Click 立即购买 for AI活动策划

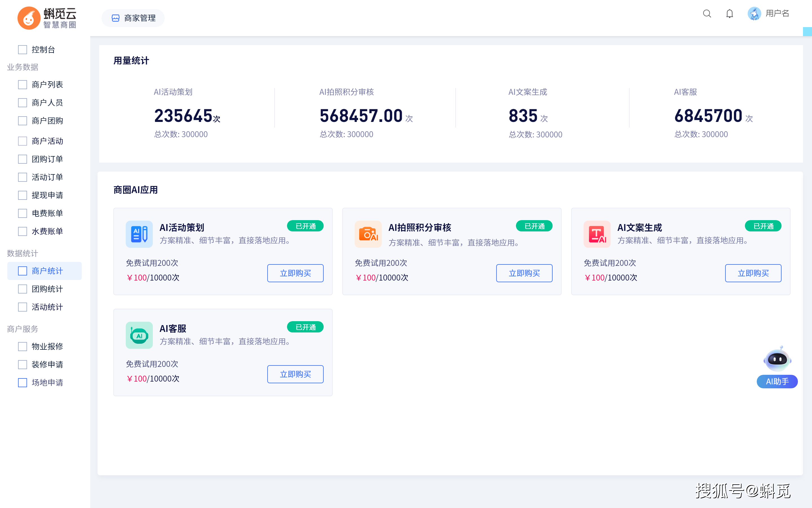[x=295, y=273]
